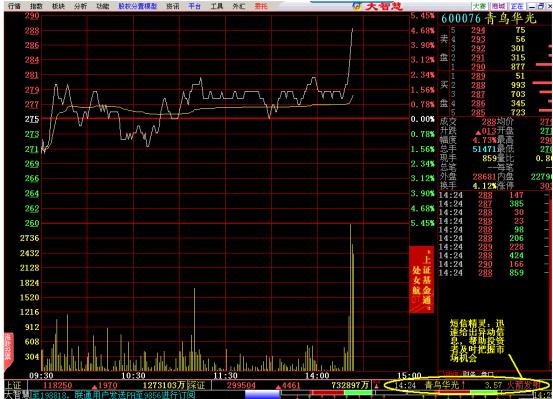The height and width of the screenshot is (399, 553).
Task: Click the 大赛 button at top right
Action: point(479,6)
